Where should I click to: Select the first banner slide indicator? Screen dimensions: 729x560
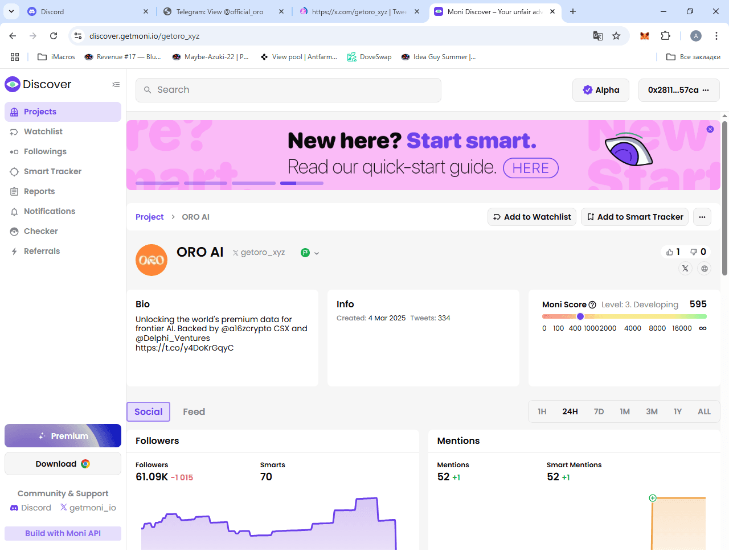point(158,183)
